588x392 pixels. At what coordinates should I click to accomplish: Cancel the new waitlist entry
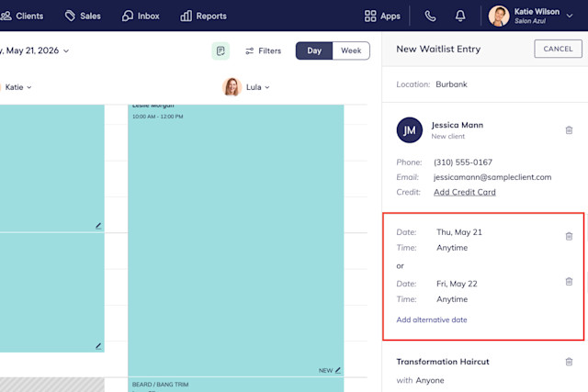click(558, 49)
